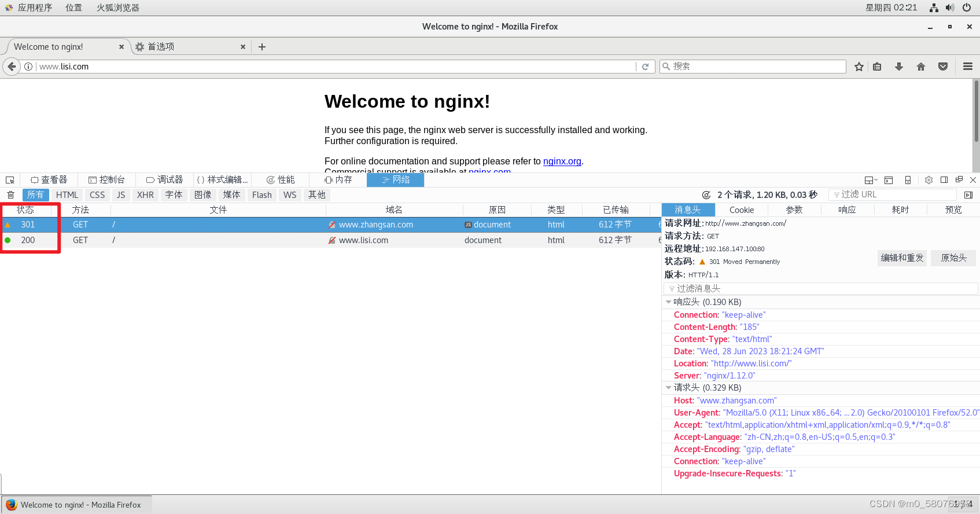The height and width of the screenshot is (514, 980).
Task: Open Firefox window from the taskbar
Action: point(76,505)
